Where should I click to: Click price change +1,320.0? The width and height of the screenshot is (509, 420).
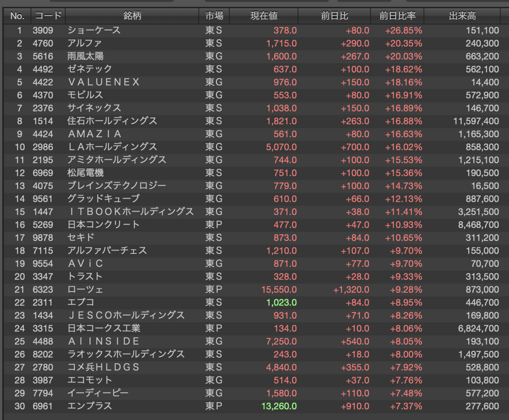click(351, 289)
